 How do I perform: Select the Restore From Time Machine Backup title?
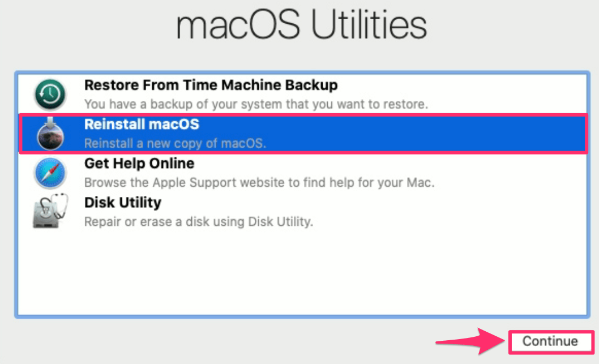tap(211, 85)
